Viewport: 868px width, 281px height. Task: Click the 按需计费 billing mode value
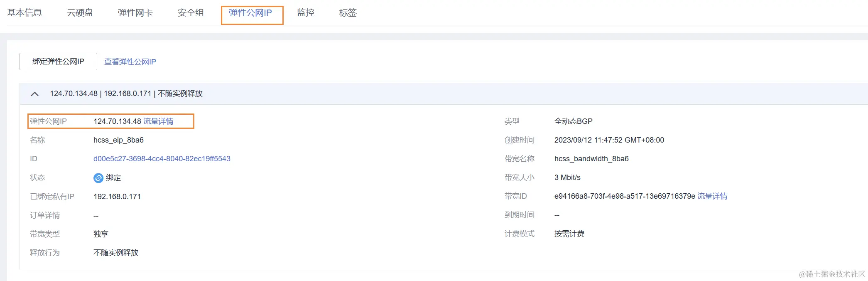click(569, 234)
